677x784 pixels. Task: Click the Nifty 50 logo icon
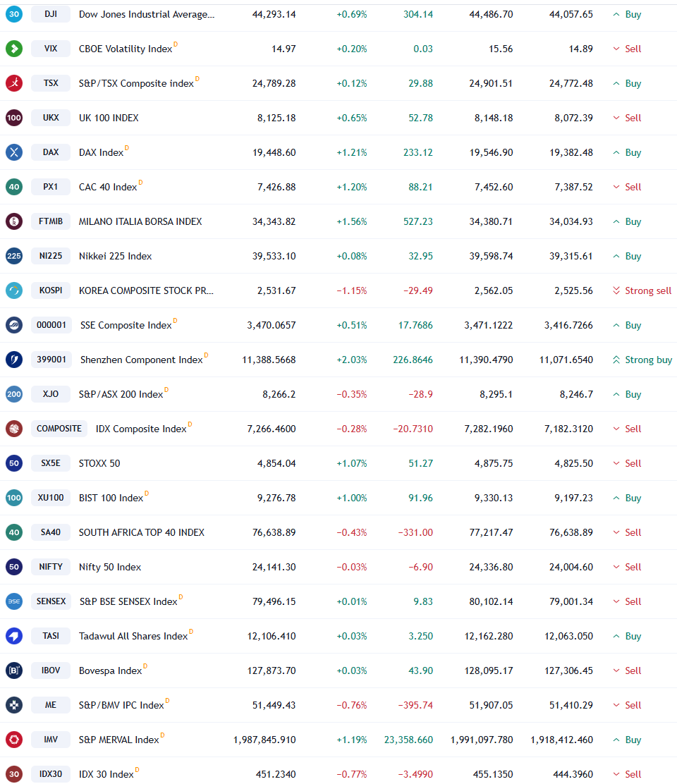point(14,567)
